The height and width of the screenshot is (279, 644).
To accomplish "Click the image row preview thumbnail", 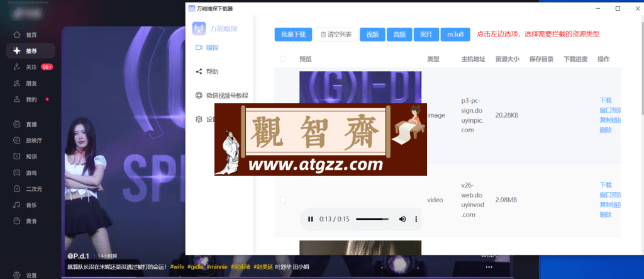I will coord(360,88).
